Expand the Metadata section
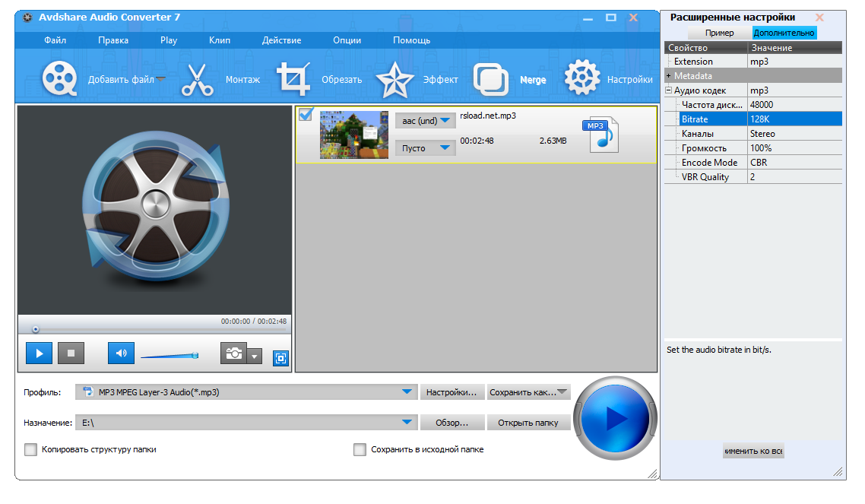Image resolution: width=865 pixels, height=504 pixels. pos(669,75)
